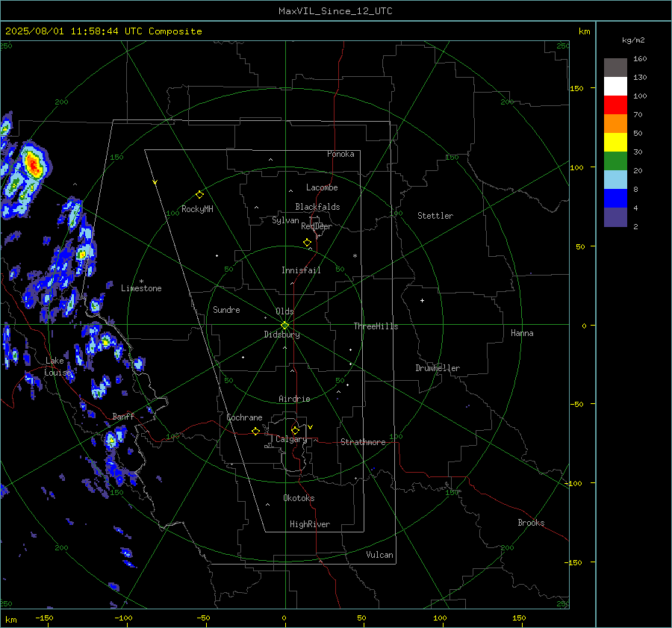Viewport: 672px width, 628px height.
Task: Click the Brooks city label
Action: 531,523
